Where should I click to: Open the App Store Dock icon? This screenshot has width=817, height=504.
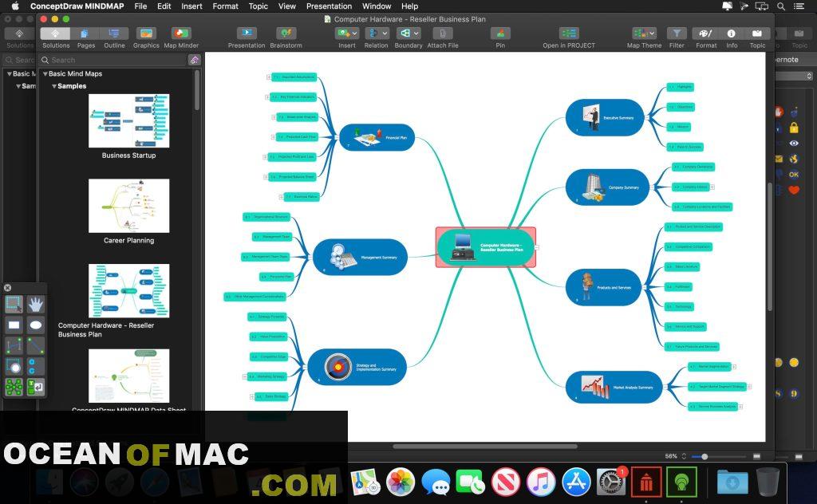pos(576,481)
